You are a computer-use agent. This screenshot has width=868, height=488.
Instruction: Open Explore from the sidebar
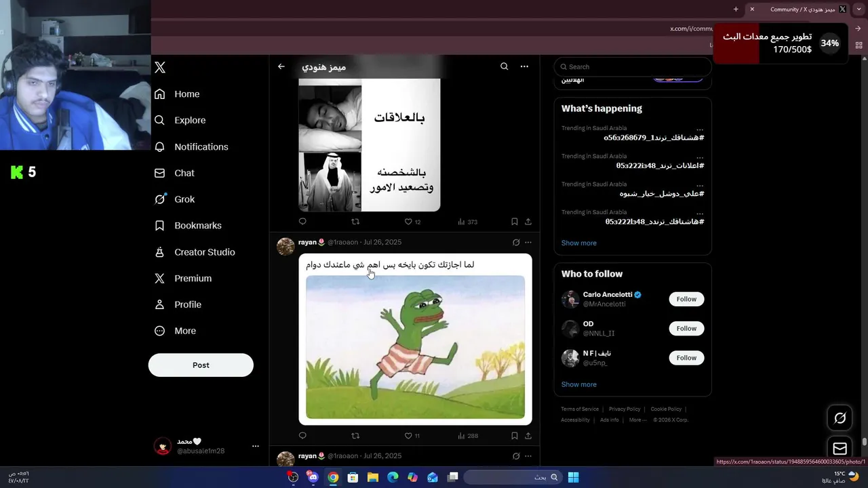coord(180,120)
